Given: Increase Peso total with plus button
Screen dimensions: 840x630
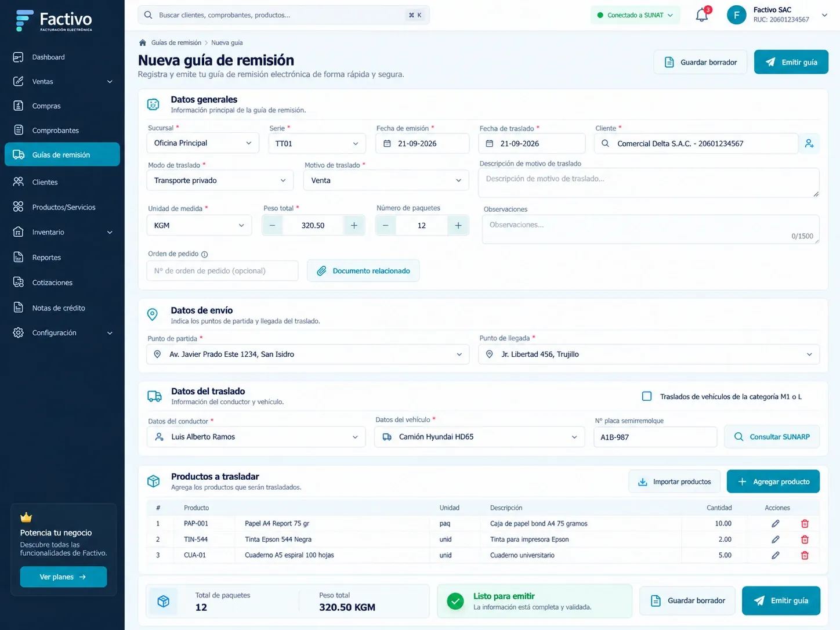Looking at the screenshot, I should [x=354, y=225].
